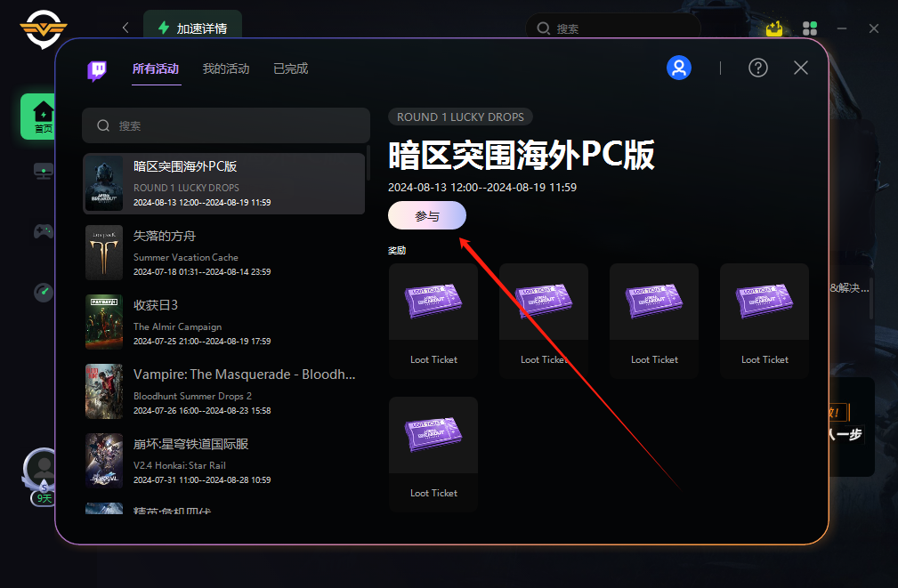Open the help question mark icon
The height and width of the screenshot is (588, 898).
pyautogui.click(x=757, y=68)
